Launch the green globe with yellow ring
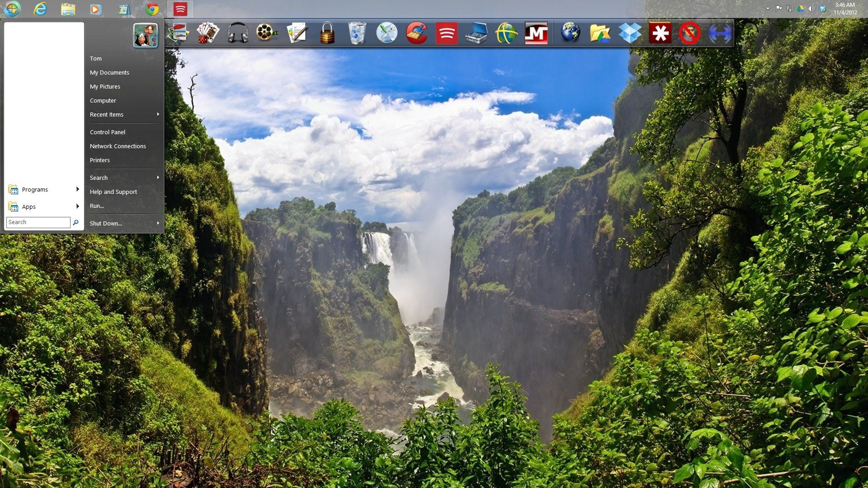 [x=506, y=33]
